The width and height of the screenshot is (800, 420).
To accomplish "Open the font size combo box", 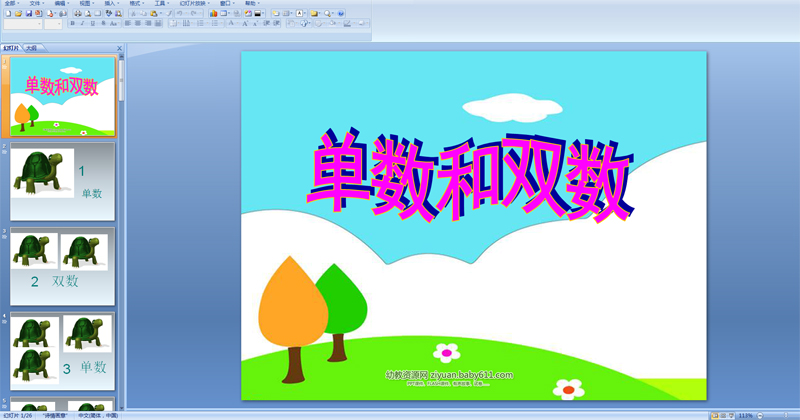I will pyautogui.click(x=53, y=24).
